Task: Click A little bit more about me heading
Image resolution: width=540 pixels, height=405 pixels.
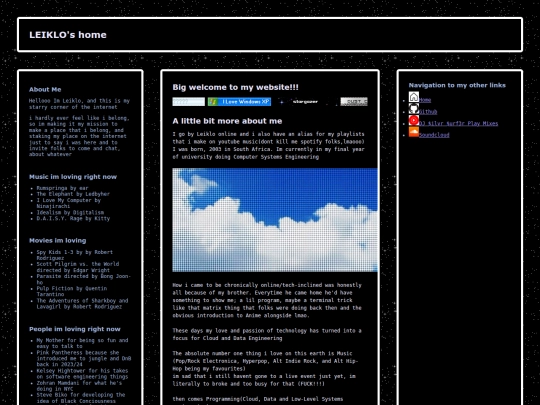Action: [x=227, y=121]
